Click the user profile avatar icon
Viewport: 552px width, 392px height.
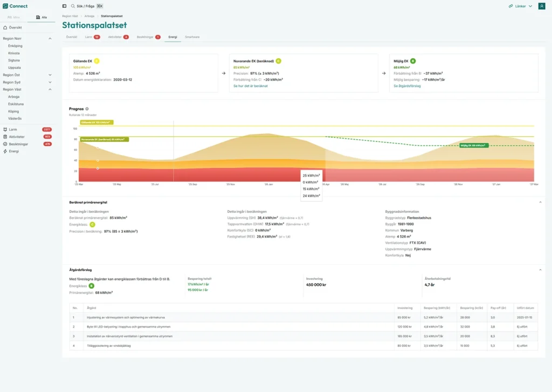click(541, 6)
